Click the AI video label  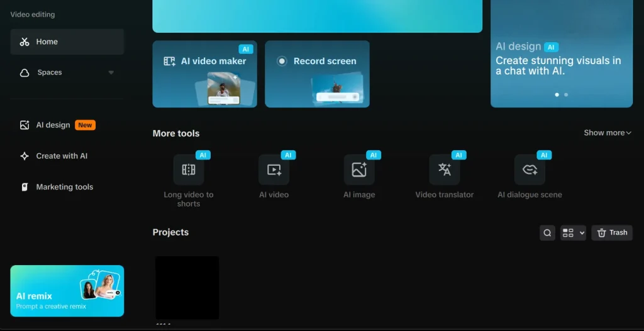[x=274, y=195]
